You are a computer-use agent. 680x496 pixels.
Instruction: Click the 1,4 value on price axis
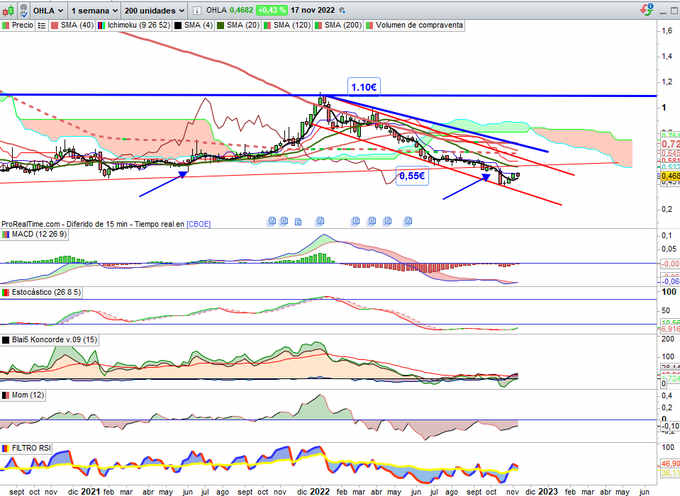tap(667, 56)
